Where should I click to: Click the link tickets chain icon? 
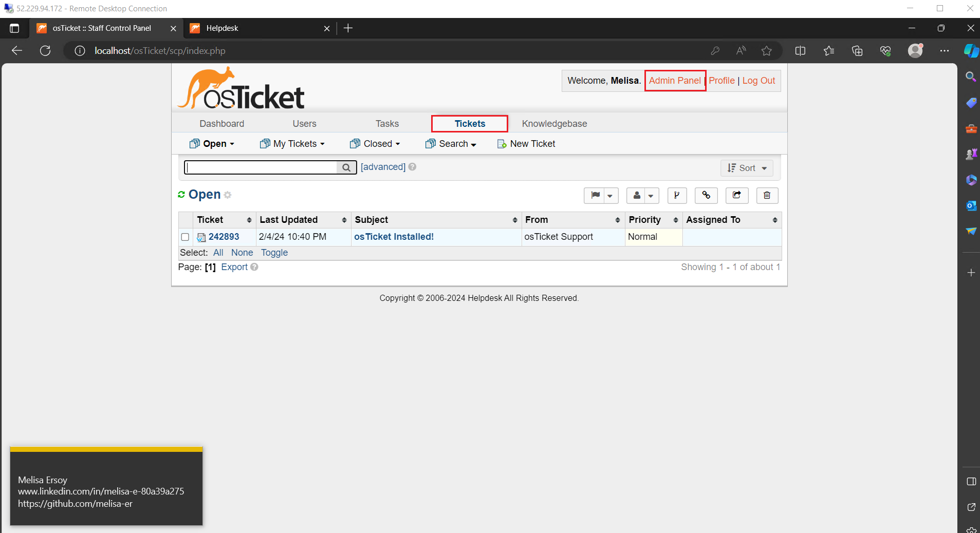706,195
